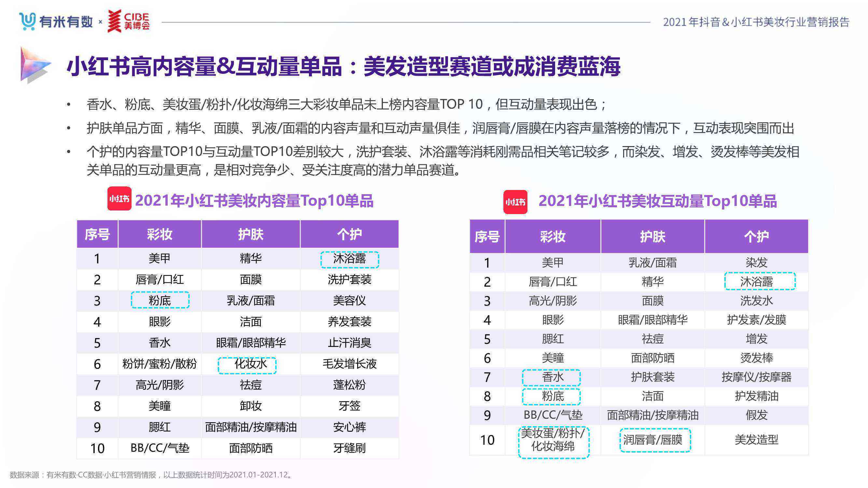Screen dimensions: 868x488
Task: Click the second bullet starting 护肤单品方面
Action: 441,128
